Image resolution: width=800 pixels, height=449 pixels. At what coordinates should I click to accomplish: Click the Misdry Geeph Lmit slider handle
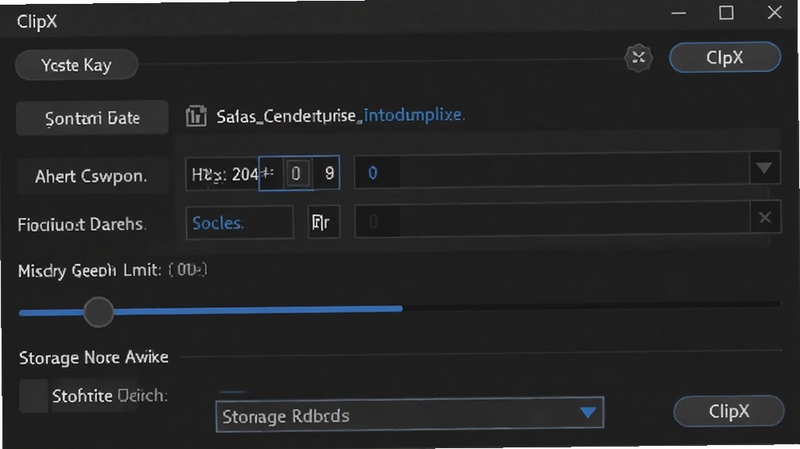(98, 312)
